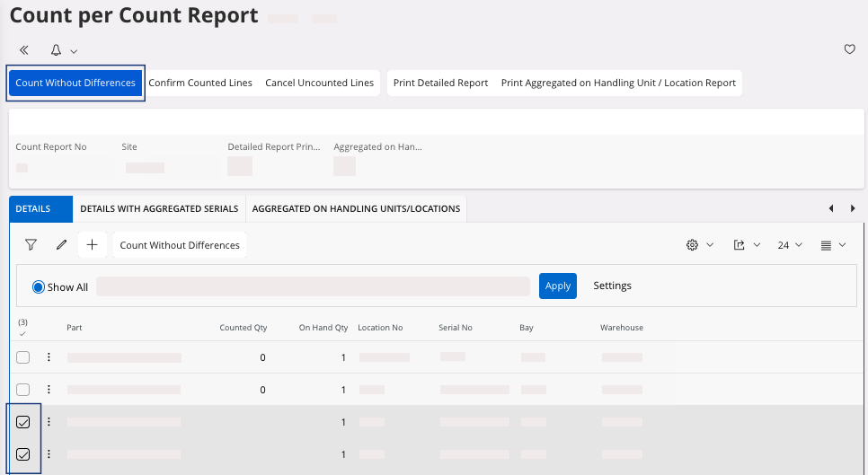Screen dimensions: 868x475
Task: Click the Confirm Counted Lines button
Action: [200, 83]
